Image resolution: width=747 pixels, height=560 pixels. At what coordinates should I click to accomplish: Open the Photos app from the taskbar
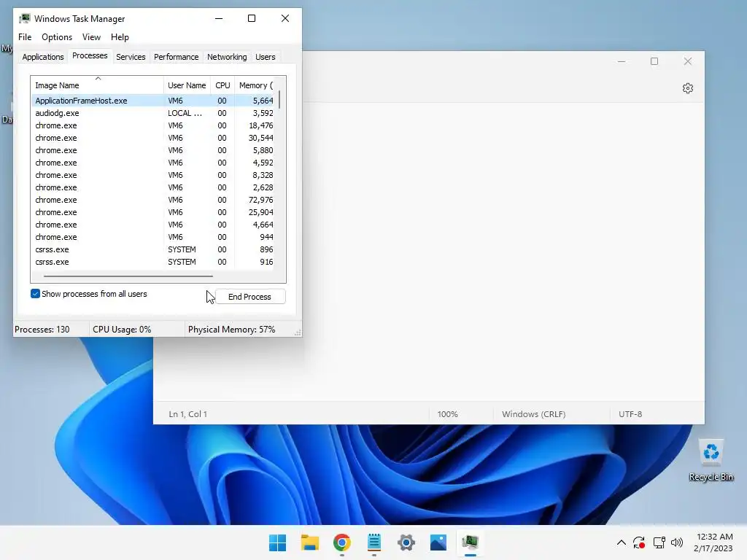click(x=438, y=542)
